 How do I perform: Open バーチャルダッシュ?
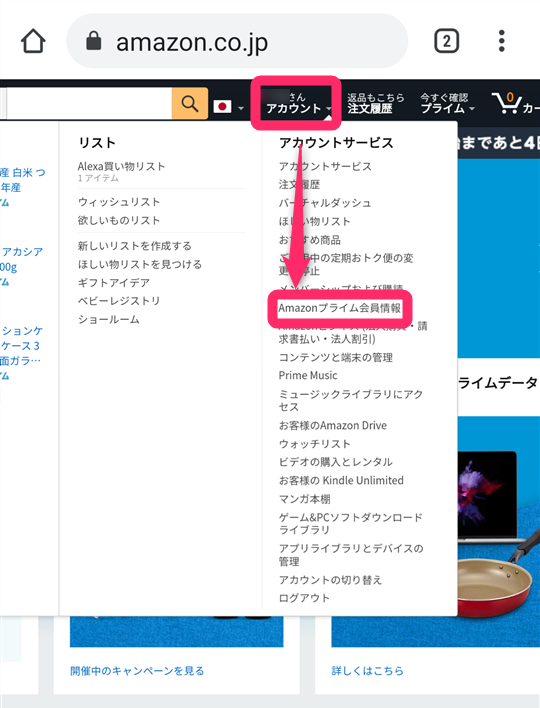(x=325, y=203)
